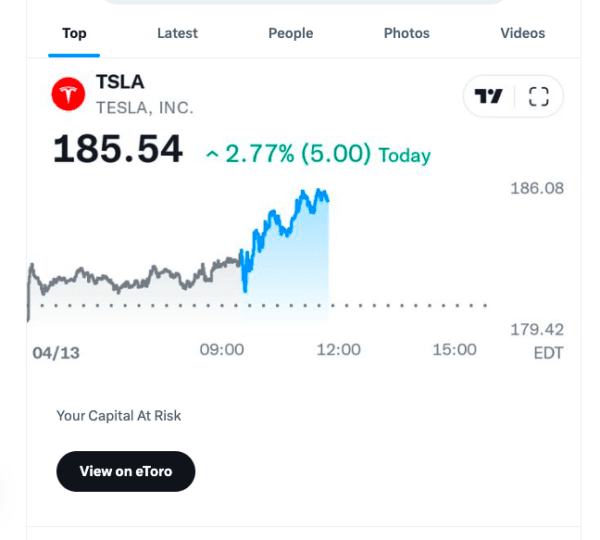Select the Photos tab
This screenshot has width=600, height=540.
tap(406, 33)
